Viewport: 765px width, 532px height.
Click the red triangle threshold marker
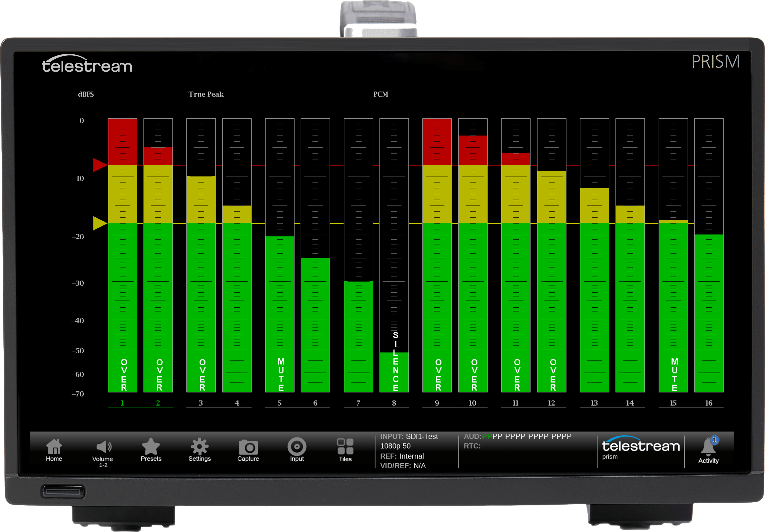[x=100, y=165]
